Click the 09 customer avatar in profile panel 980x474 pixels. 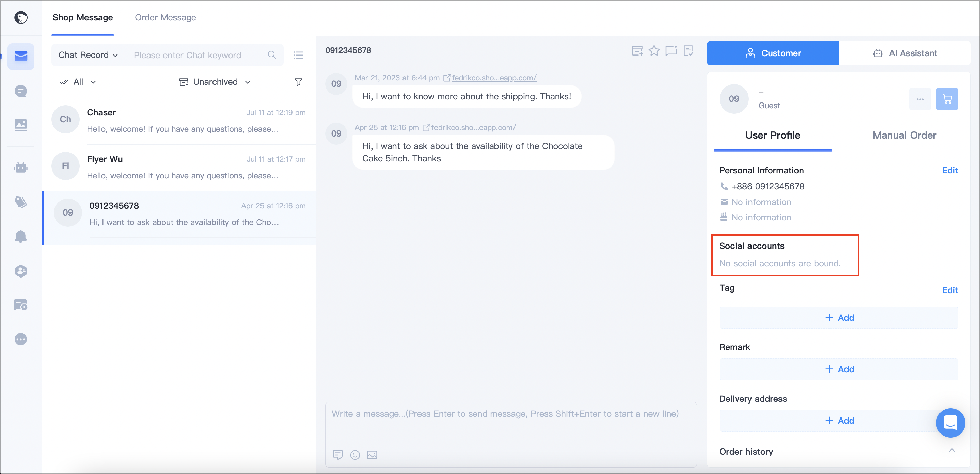[x=733, y=99]
